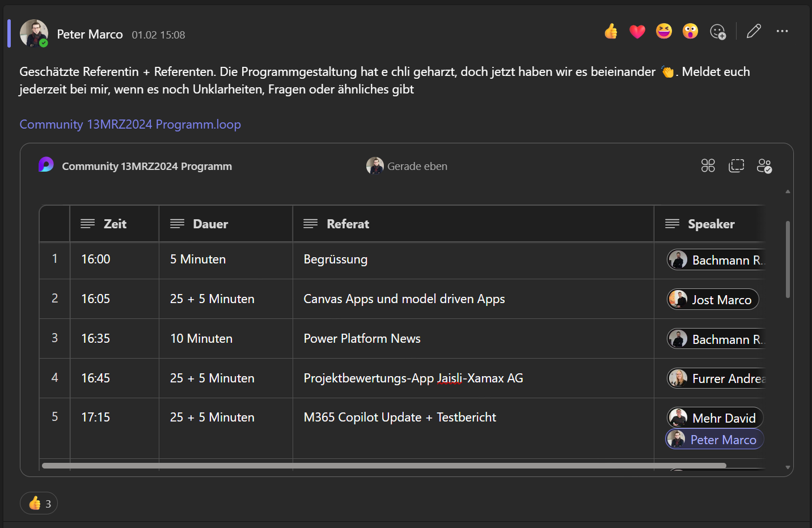
Task: Click the 16:00 time cell
Action: [115, 259]
